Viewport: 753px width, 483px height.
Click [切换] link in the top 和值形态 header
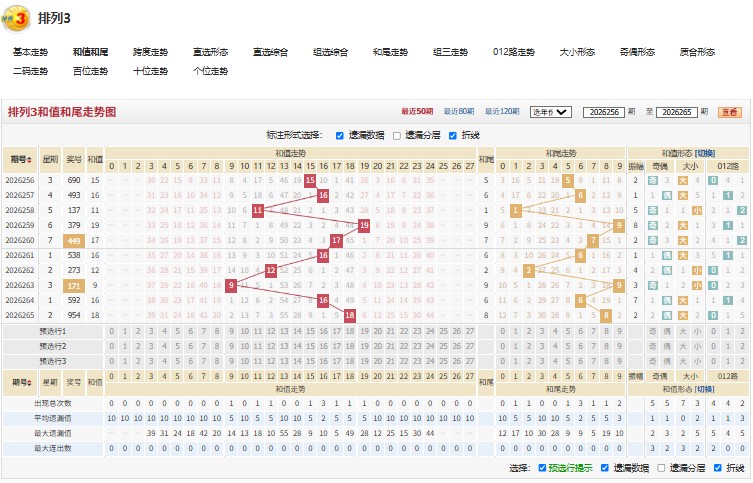(x=705, y=153)
